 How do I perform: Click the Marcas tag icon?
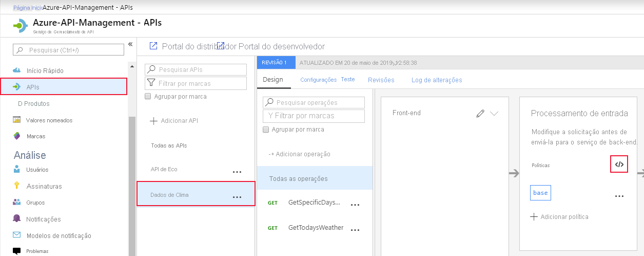coord(16,136)
